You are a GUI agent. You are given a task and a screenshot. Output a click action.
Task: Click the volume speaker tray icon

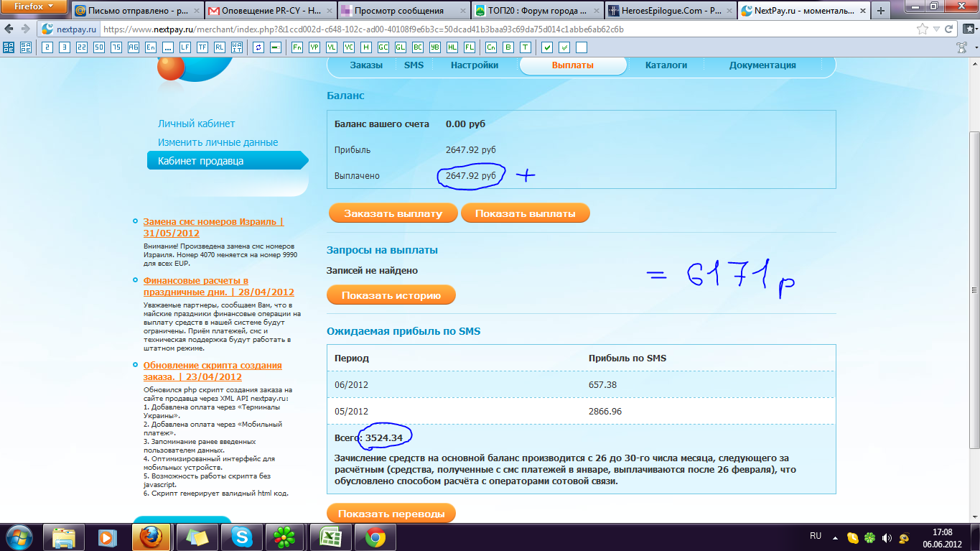tap(887, 537)
